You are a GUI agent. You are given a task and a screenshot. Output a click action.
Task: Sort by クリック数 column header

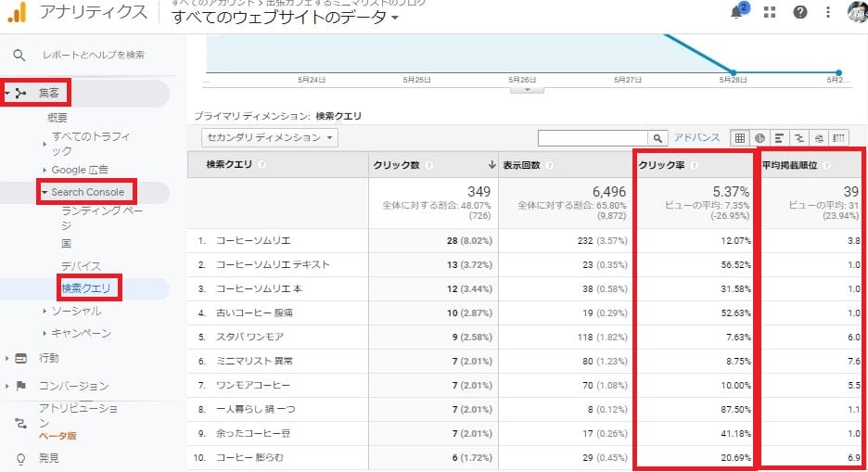[x=396, y=165]
